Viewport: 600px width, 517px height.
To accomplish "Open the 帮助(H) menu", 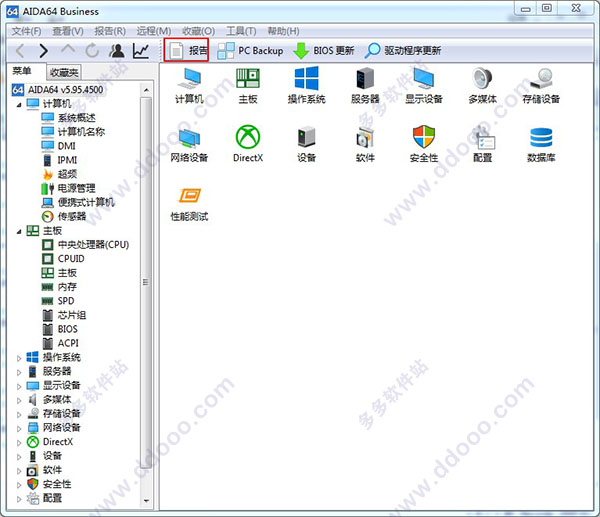I will click(x=283, y=31).
